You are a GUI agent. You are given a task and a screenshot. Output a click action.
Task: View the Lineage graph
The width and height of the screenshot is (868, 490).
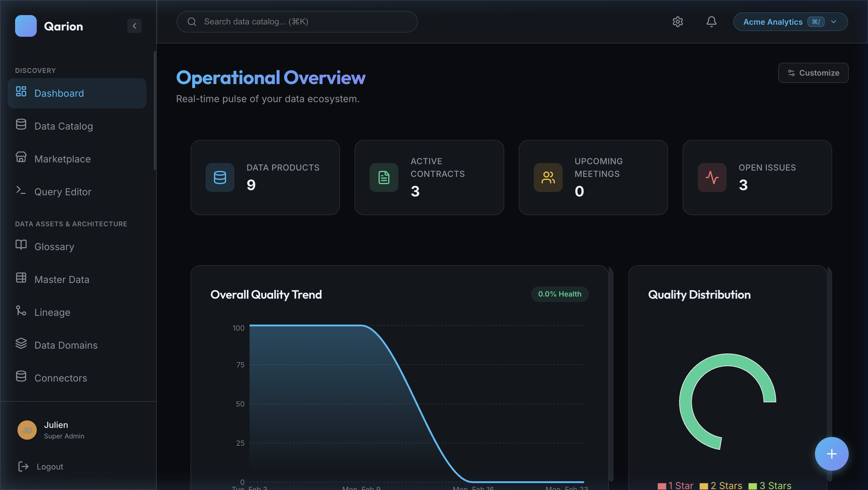point(52,312)
